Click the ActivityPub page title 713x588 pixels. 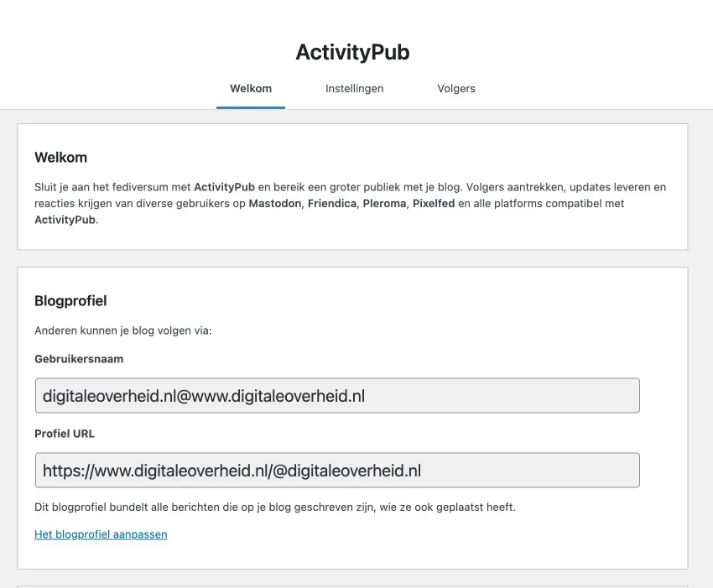(353, 52)
